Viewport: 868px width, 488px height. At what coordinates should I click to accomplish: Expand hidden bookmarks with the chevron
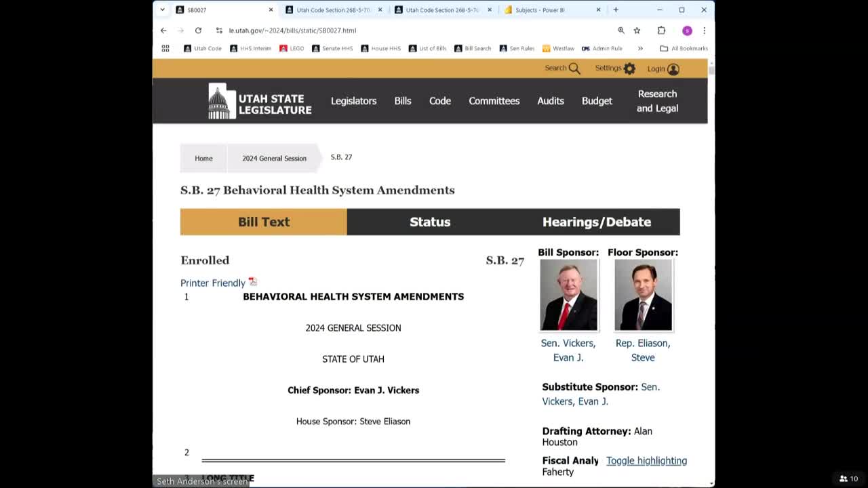pyautogui.click(x=640, y=48)
